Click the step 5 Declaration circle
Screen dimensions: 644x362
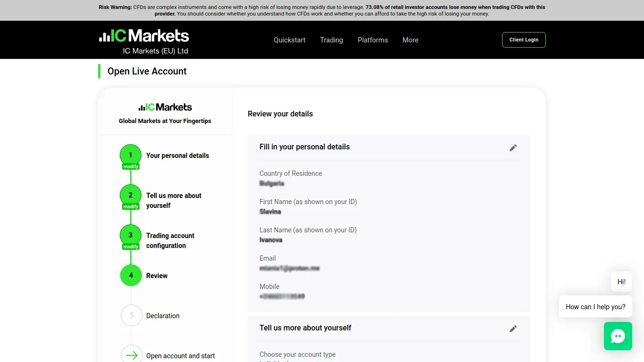(132, 315)
